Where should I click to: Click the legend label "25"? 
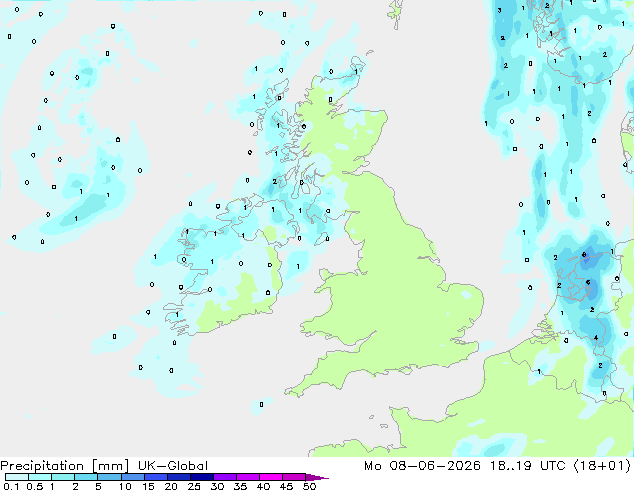tap(194, 486)
